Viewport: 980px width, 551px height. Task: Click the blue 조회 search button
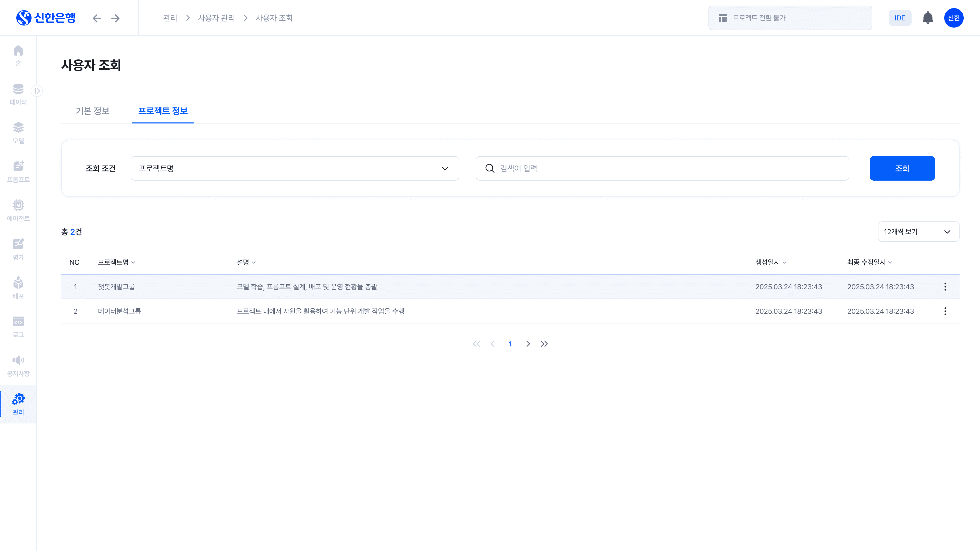click(x=902, y=168)
